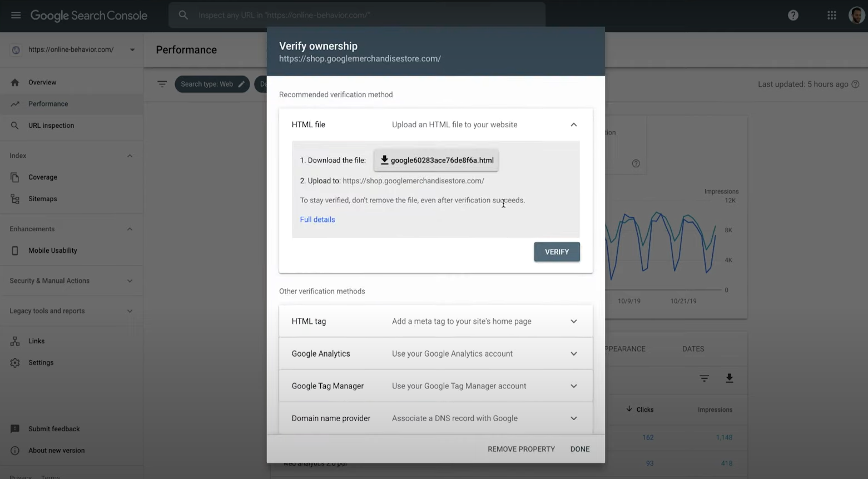Image resolution: width=868 pixels, height=479 pixels.
Task: Click the filter icon beside Search type chip
Action: coord(162,84)
